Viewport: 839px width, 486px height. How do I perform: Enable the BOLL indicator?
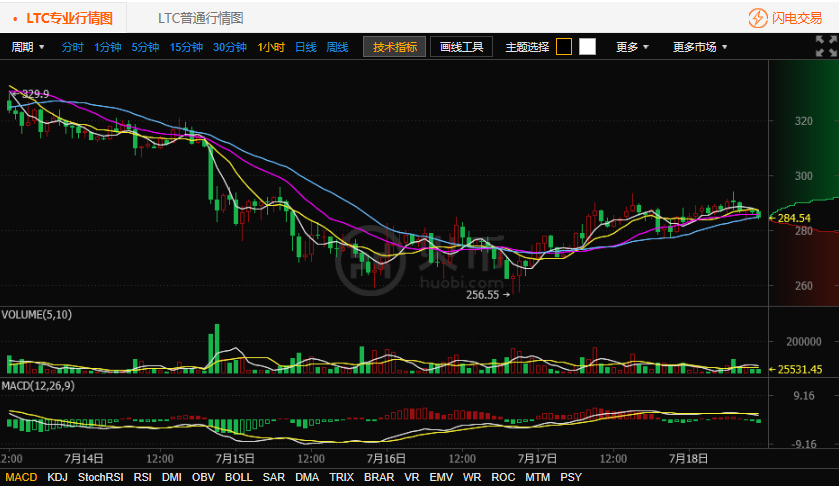(x=238, y=477)
